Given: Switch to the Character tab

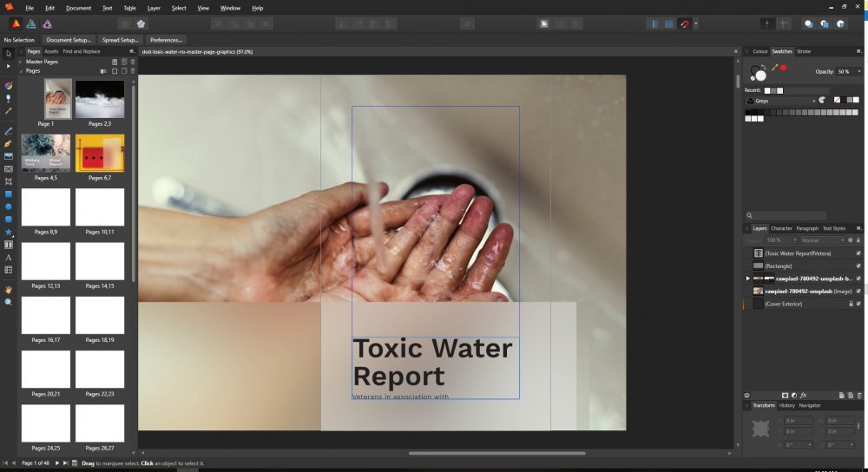Looking at the screenshot, I should [x=781, y=228].
